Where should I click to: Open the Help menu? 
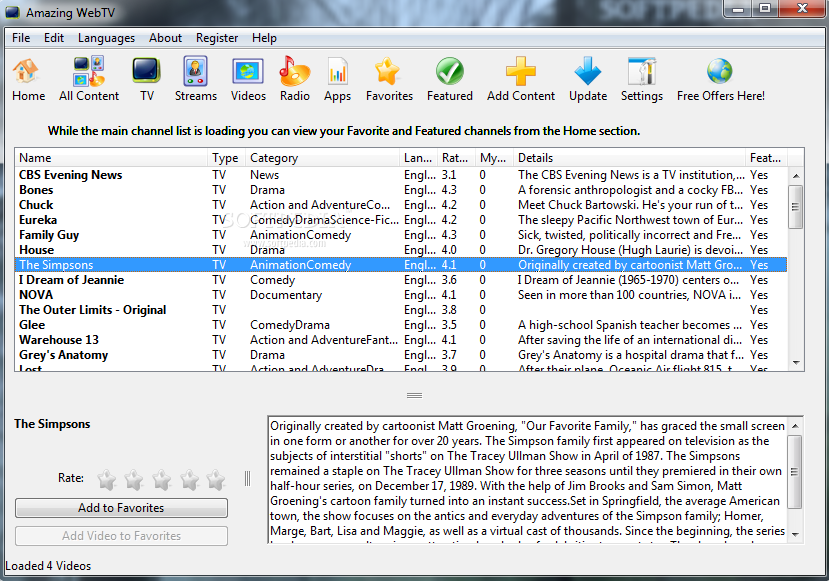point(264,38)
